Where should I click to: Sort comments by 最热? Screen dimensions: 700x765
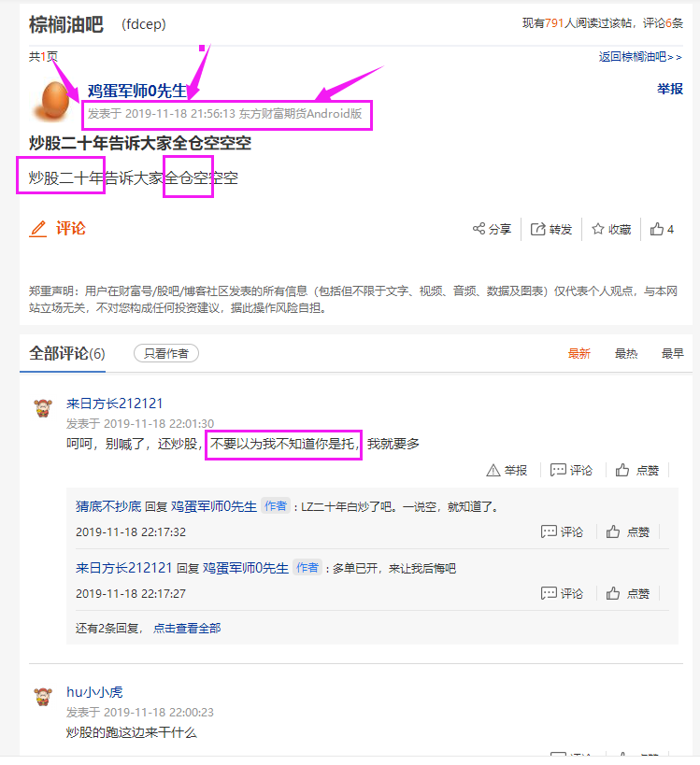[x=626, y=353]
